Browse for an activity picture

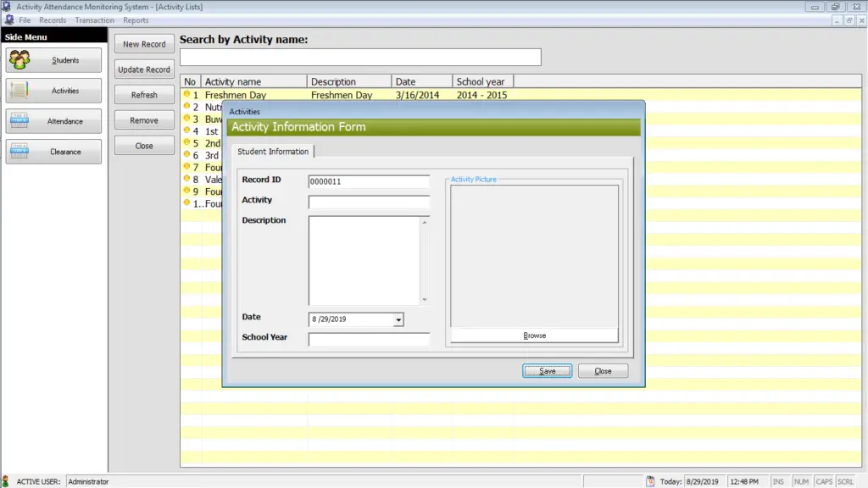(x=533, y=335)
